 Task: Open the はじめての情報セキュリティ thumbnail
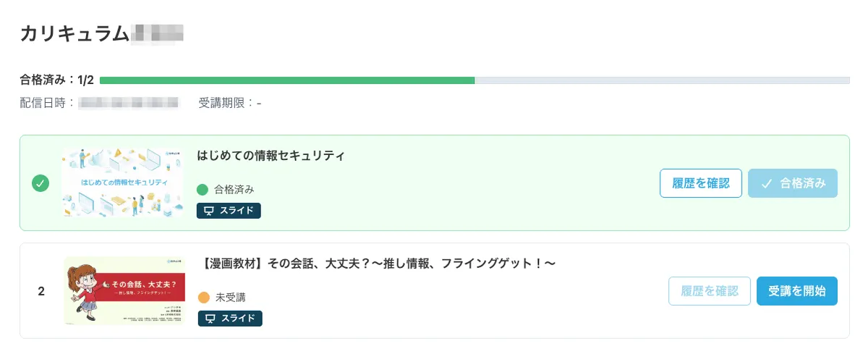[x=122, y=183]
